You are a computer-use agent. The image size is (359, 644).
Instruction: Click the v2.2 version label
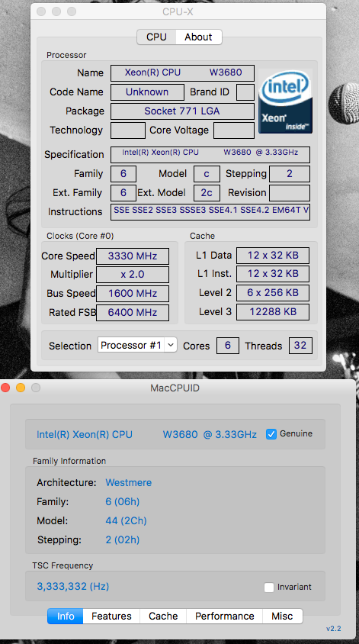click(334, 629)
